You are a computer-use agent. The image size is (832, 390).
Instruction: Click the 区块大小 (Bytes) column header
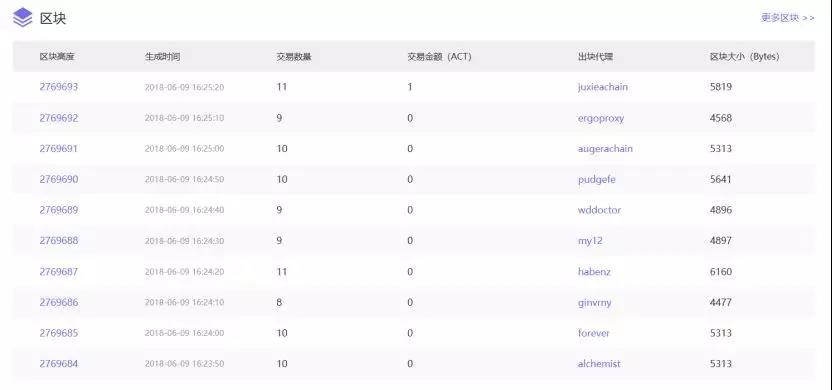click(744, 56)
